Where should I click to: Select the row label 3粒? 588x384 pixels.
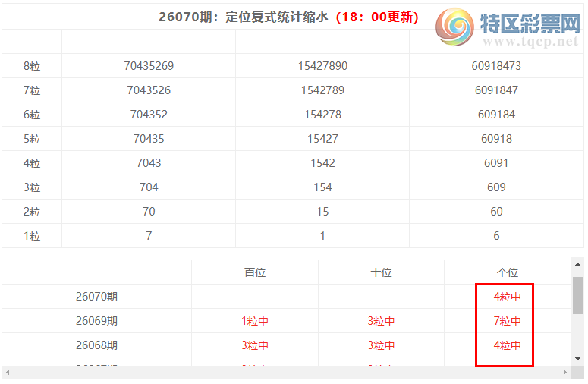[x=32, y=187]
